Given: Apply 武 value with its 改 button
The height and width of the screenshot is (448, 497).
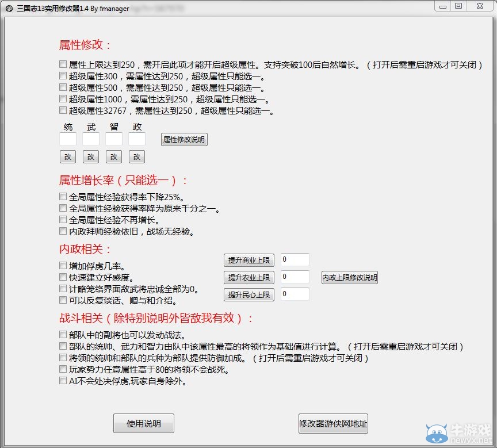Looking at the screenshot, I should tap(91, 156).
